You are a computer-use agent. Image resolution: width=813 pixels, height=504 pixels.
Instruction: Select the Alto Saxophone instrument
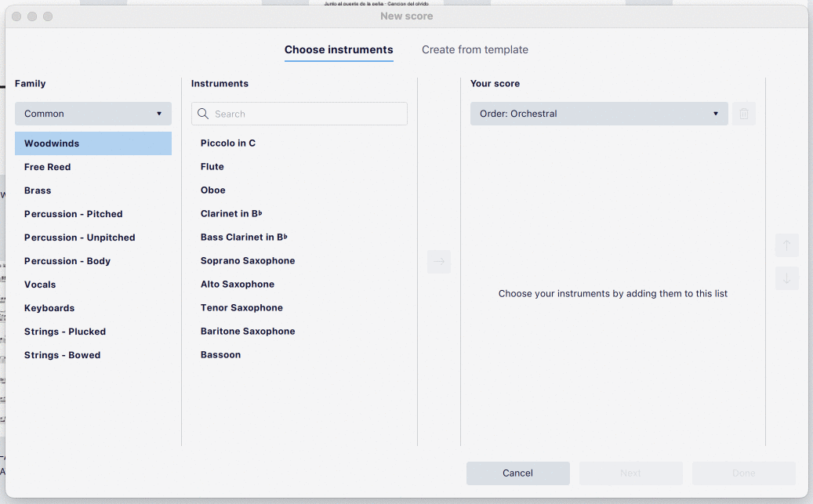point(237,284)
